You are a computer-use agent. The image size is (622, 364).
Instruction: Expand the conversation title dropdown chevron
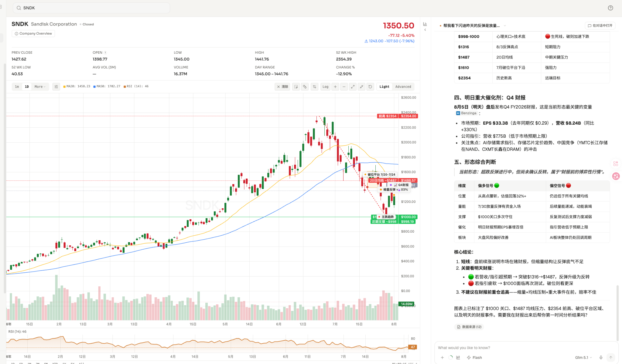[505, 26]
